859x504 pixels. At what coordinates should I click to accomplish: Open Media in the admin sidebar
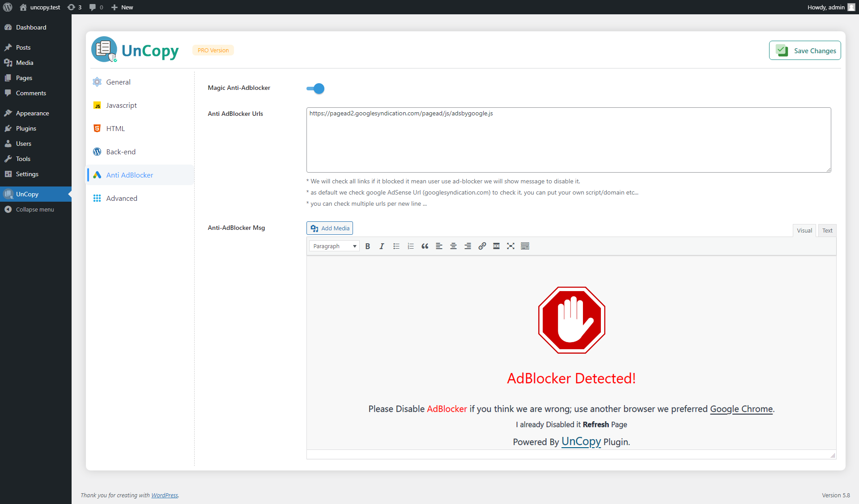click(36, 63)
